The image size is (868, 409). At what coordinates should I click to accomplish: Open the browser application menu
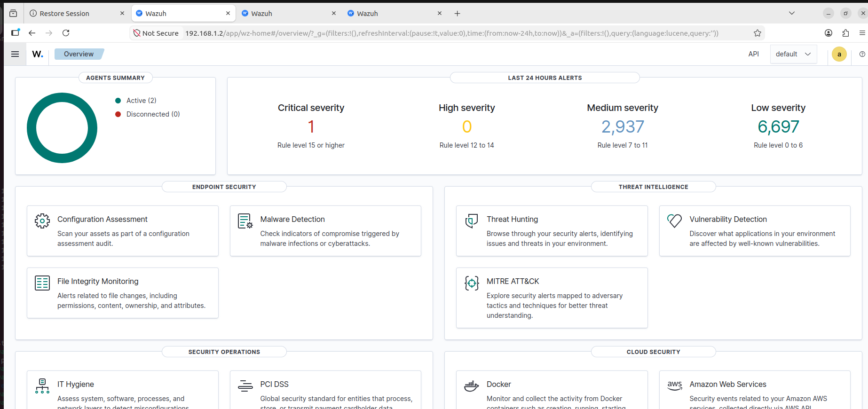(x=862, y=33)
